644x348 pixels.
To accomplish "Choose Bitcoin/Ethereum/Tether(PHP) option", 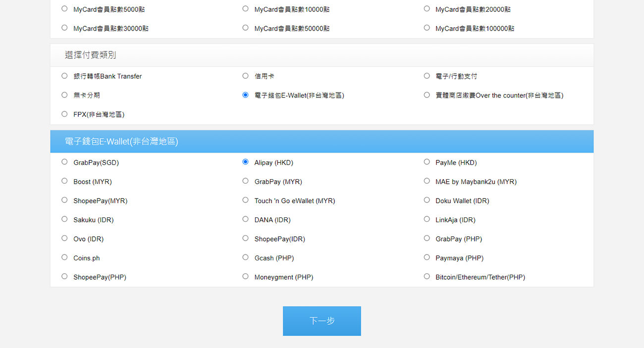I will [427, 277].
